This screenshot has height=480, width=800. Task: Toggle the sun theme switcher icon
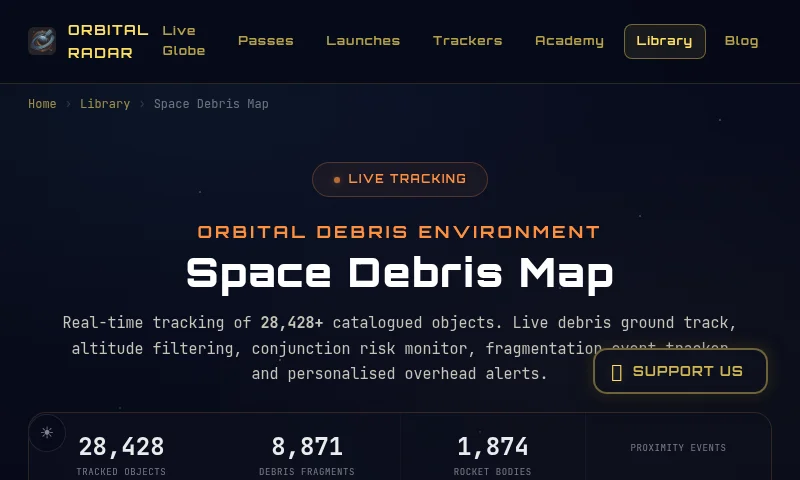coord(47,433)
